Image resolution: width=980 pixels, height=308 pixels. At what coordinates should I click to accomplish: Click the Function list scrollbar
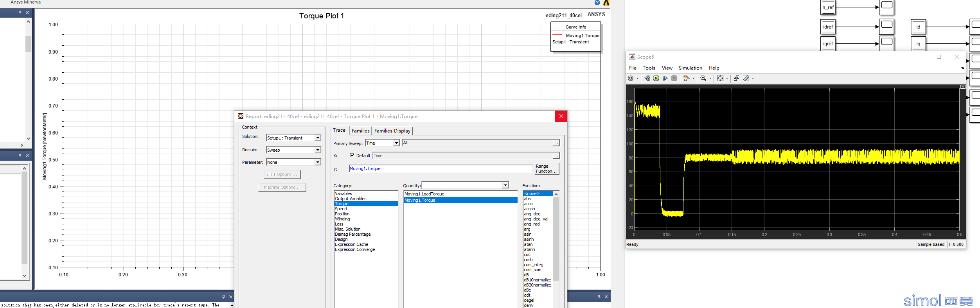click(556, 239)
